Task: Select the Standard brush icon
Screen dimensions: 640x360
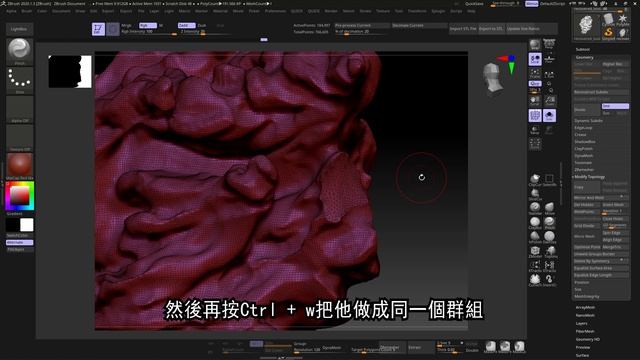Action: (x=535, y=208)
